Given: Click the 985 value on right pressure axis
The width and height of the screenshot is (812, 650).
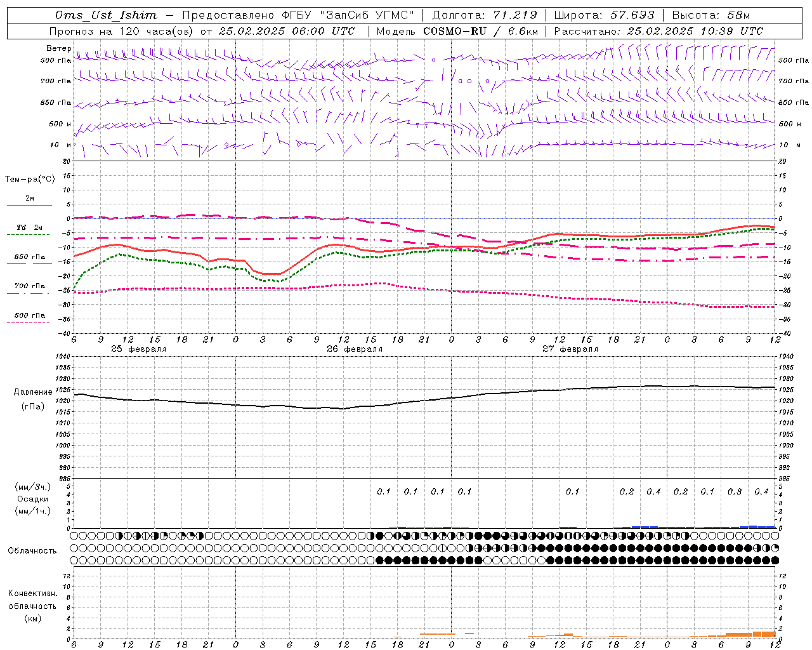Looking at the screenshot, I should (x=785, y=479).
